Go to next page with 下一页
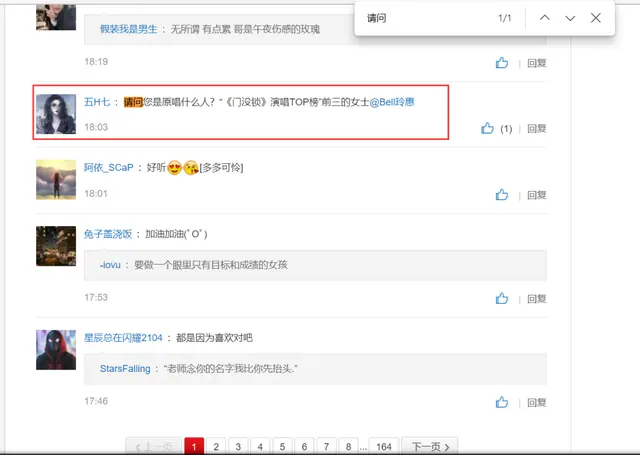This screenshot has width=640, height=455. coord(430,446)
